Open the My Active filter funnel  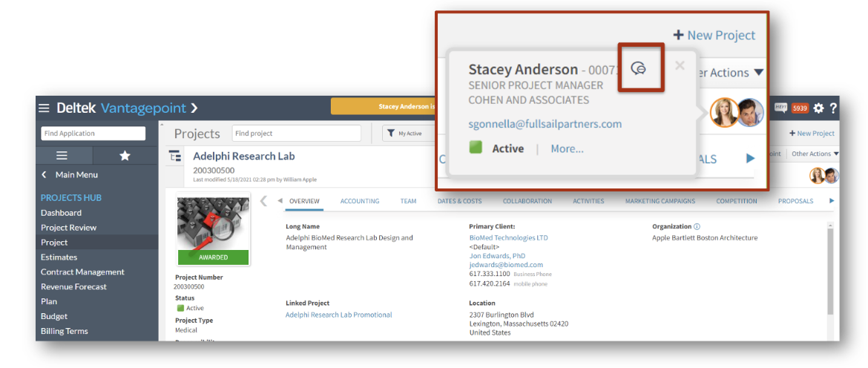coord(391,134)
